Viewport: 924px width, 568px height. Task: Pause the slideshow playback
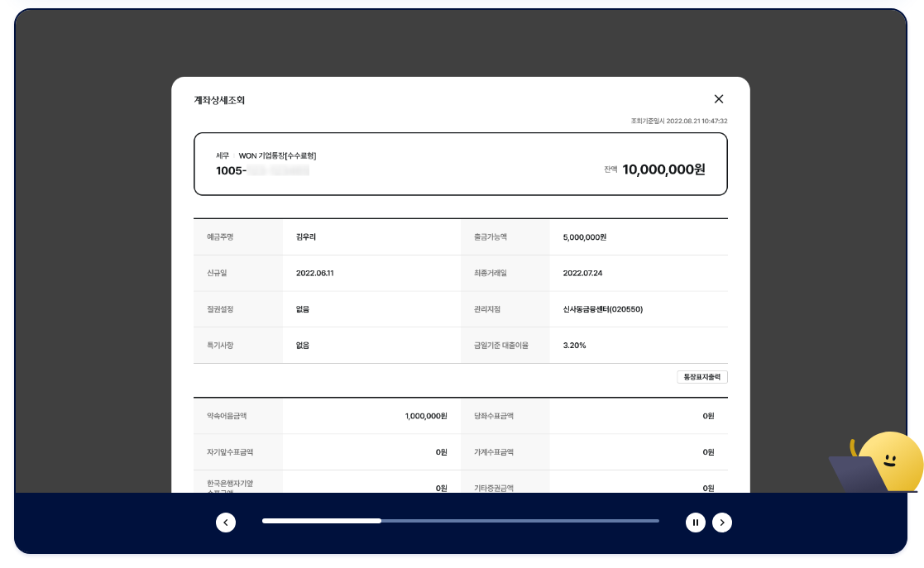click(696, 522)
